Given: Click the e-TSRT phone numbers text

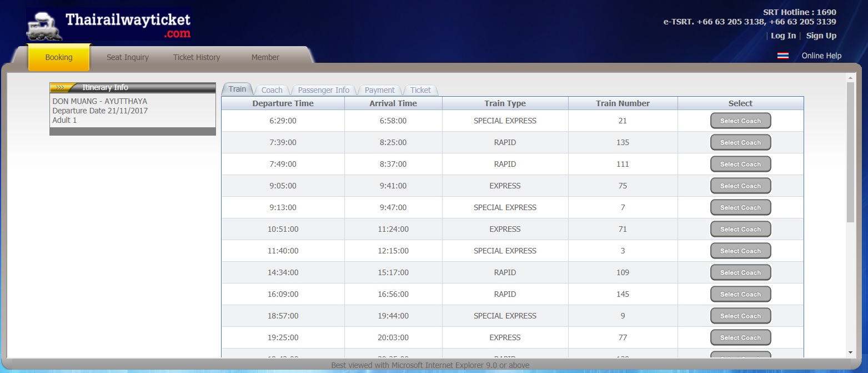Looking at the screenshot, I should (x=750, y=22).
